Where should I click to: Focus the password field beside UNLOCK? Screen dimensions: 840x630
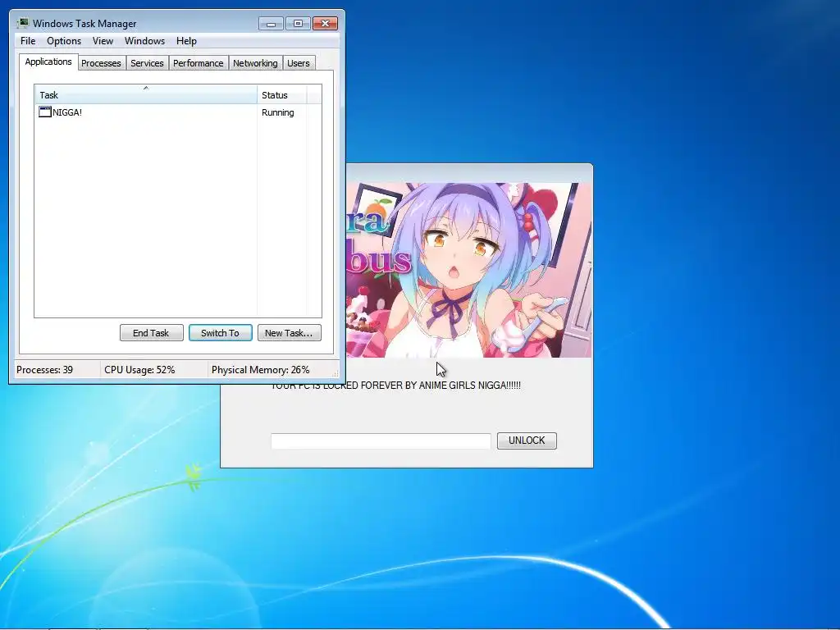(381, 441)
